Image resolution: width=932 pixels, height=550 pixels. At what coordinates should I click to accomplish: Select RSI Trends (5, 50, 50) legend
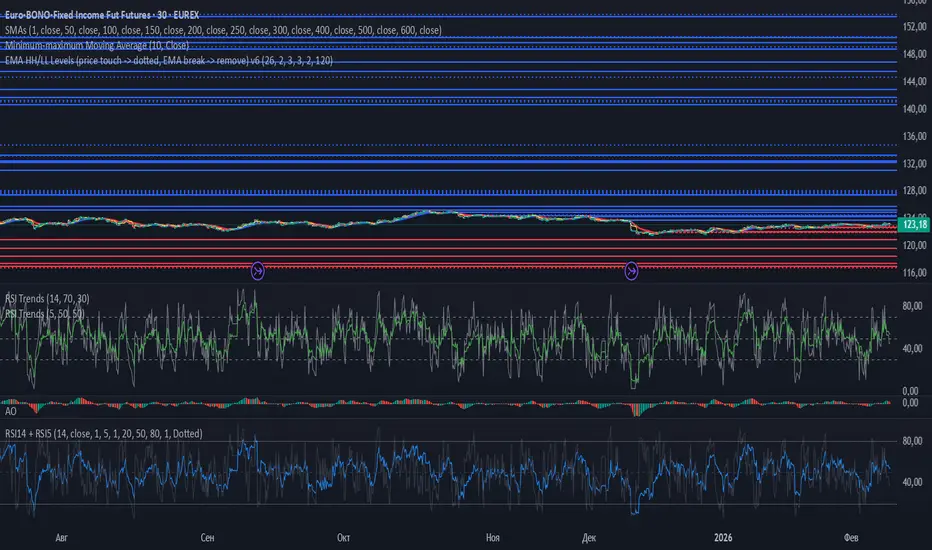[45, 313]
